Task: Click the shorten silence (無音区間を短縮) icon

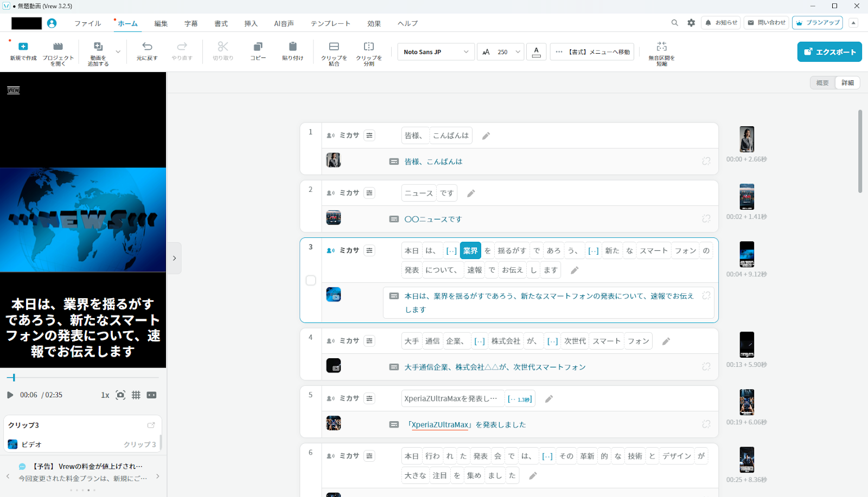Action: (x=661, y=47)
